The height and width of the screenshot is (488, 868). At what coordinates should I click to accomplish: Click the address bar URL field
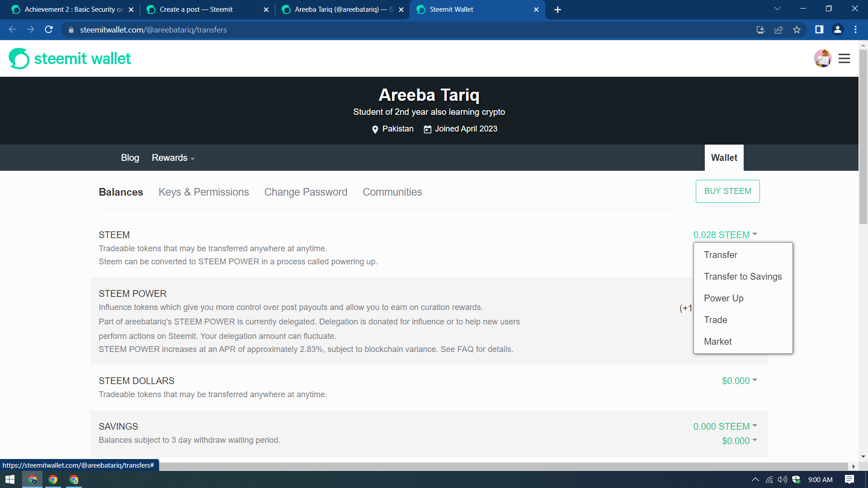407,30
